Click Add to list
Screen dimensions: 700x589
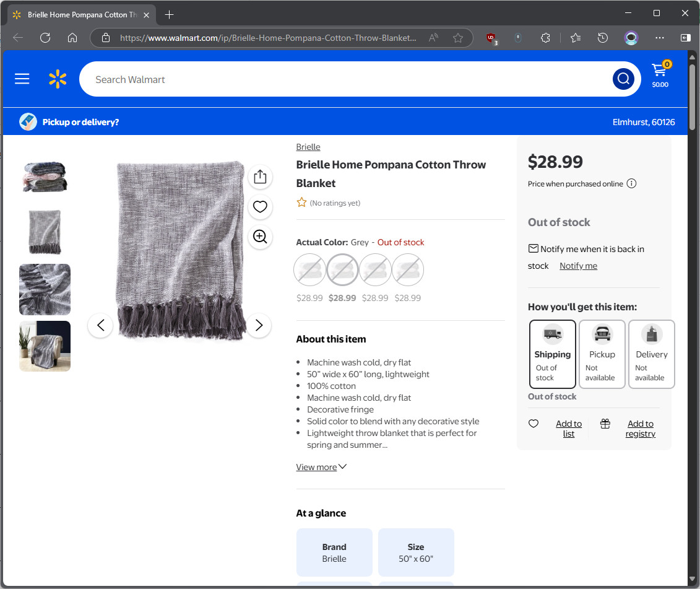click(569, 429)
